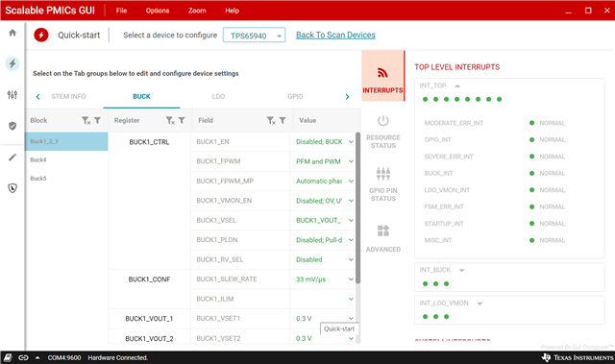
Task: Open BUCK1_VMON_EN value dropdown
Action: click(x=351, y=201)
